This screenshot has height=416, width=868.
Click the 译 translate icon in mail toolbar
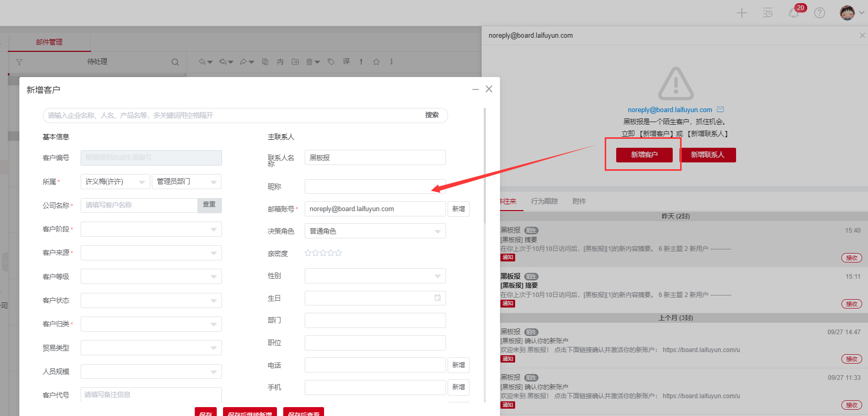point(346,62)
